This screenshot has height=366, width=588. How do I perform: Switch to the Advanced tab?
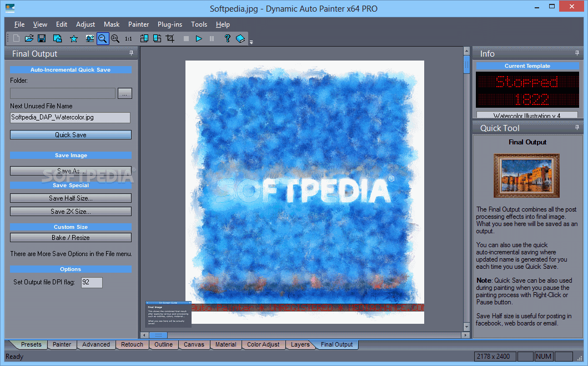[96, 344]
